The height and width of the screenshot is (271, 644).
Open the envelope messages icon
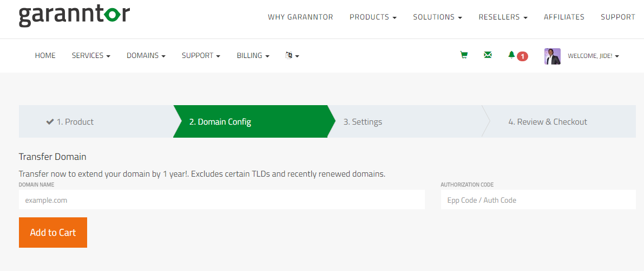point(488,55)
